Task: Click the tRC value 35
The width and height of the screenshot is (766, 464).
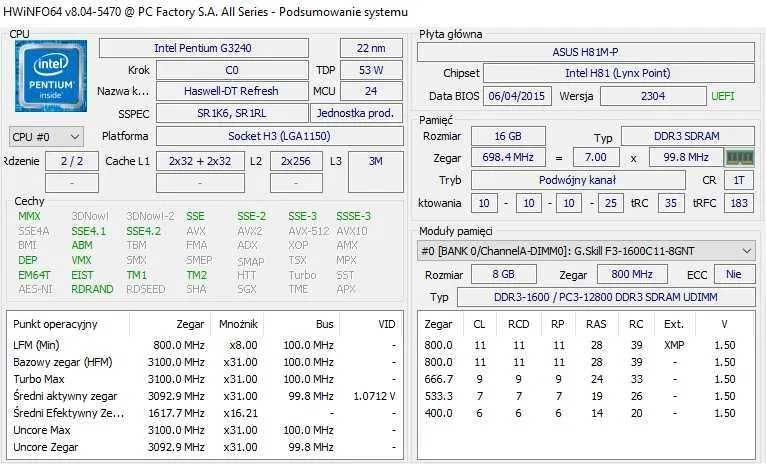Action: click(x=671, y=203)
